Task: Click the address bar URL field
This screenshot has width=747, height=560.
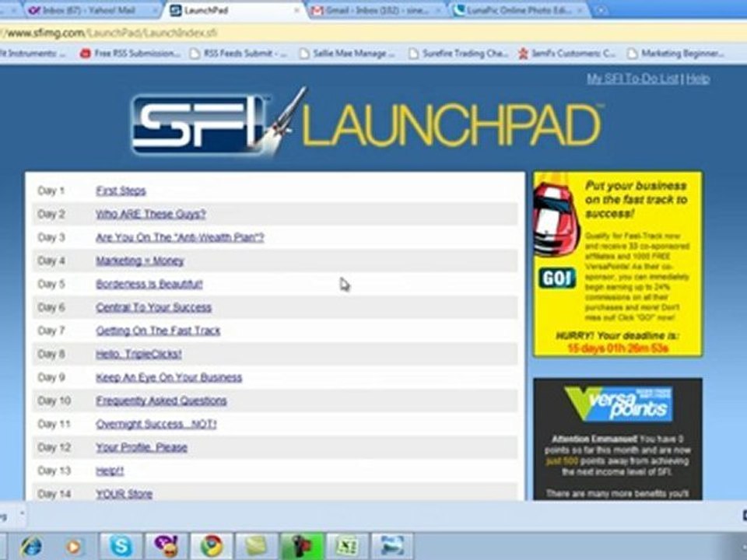Action: pos(373,33)
